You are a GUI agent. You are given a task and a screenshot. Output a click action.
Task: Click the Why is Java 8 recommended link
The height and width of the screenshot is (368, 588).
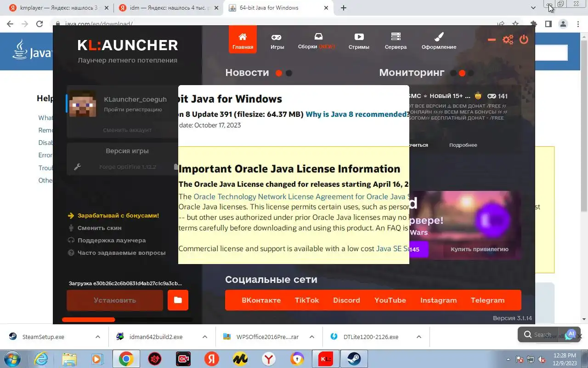(x=356, y=114)
